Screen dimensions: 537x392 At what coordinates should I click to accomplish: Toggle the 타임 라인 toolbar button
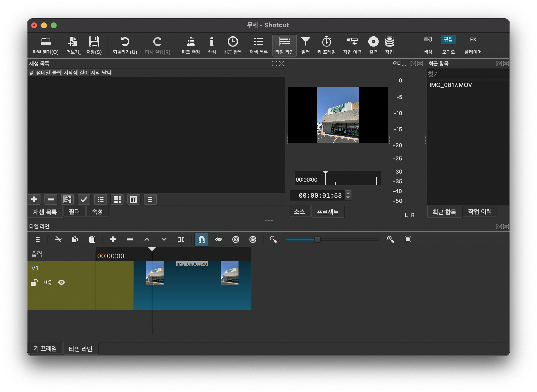[284, 46]
